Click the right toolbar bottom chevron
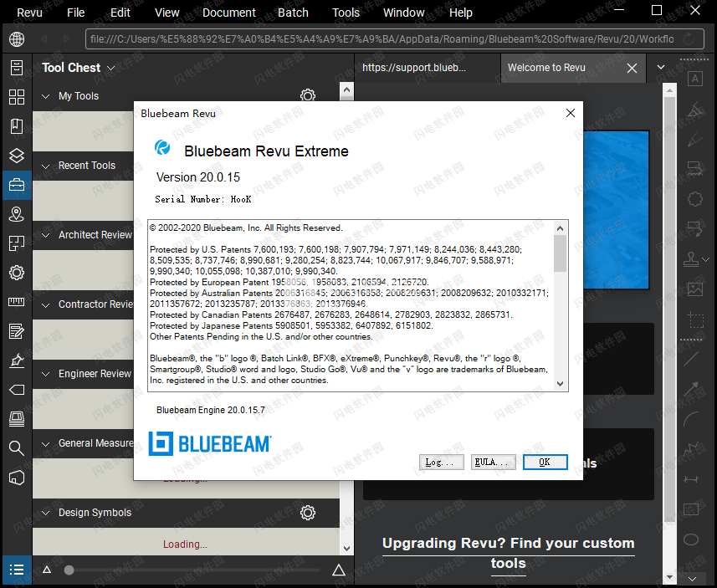 pyautogui.click(x=692, y=579)
